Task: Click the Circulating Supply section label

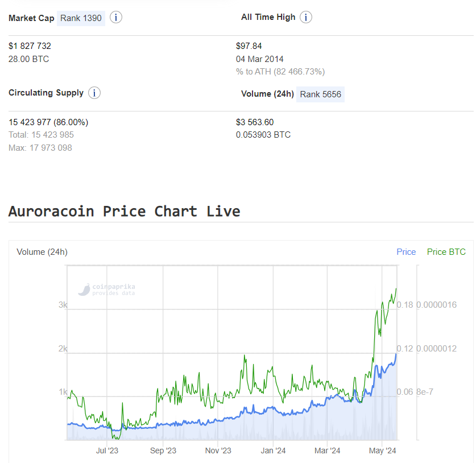Action: pos(46,93)
